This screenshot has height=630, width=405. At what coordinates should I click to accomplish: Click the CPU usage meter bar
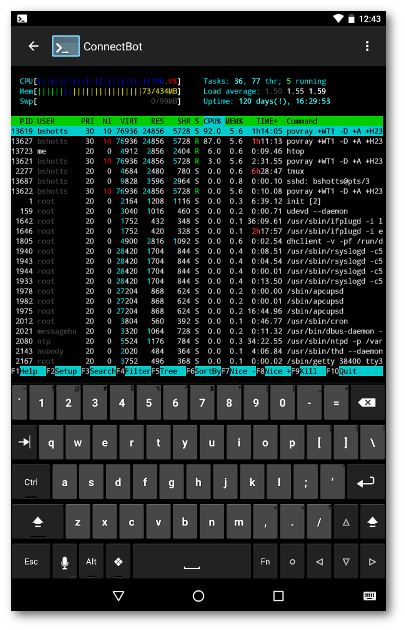[100, 81]
